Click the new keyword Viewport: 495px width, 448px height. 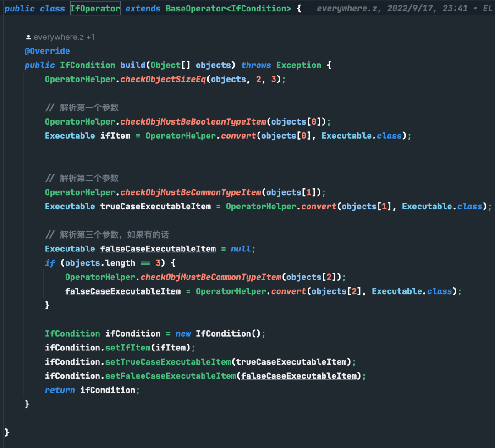(183, 334)
